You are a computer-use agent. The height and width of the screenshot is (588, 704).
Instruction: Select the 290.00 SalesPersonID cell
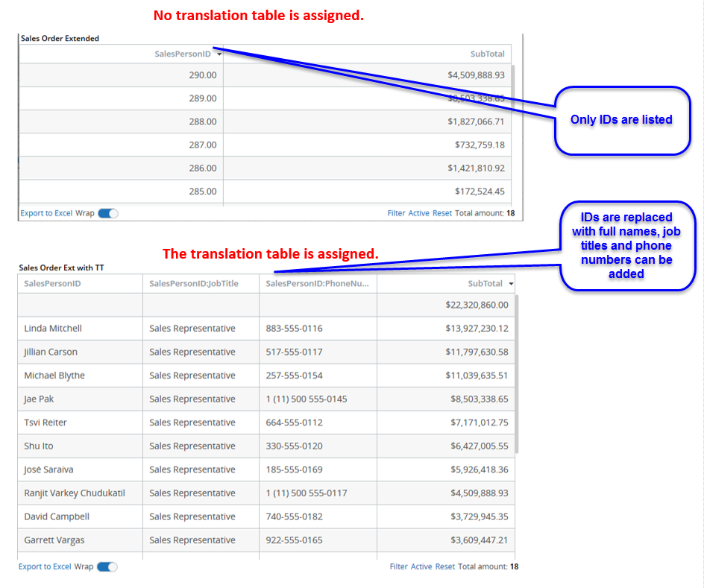click(202, 75)
